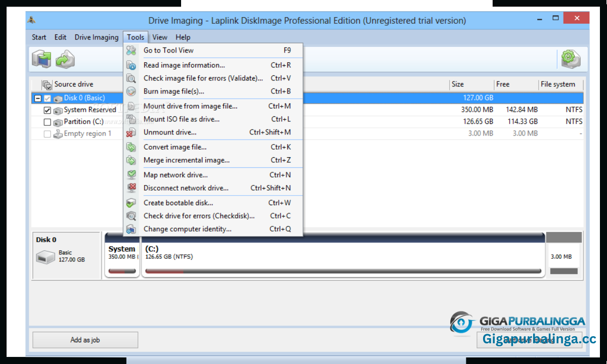Choose Mount ISO file as drive...

click(213, 119)
